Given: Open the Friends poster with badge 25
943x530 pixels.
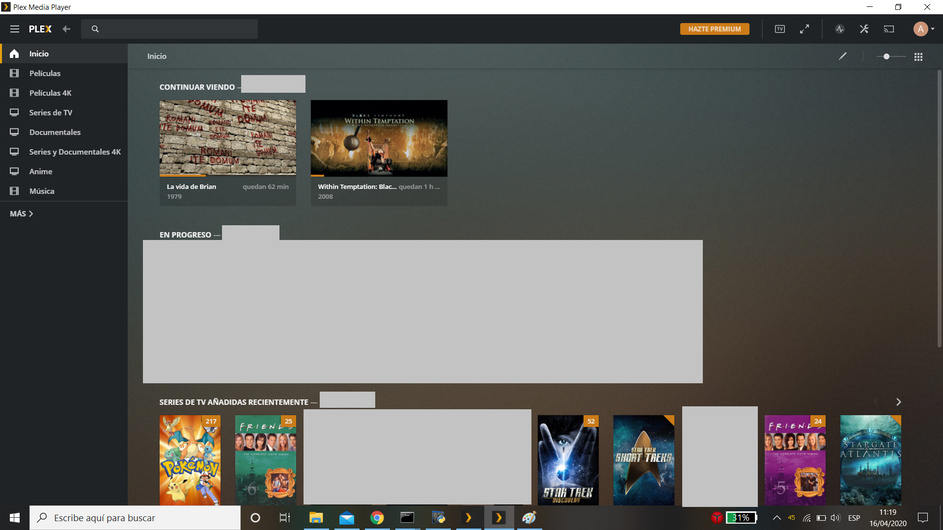Looking at the screenshot, I should click(266, 460).
